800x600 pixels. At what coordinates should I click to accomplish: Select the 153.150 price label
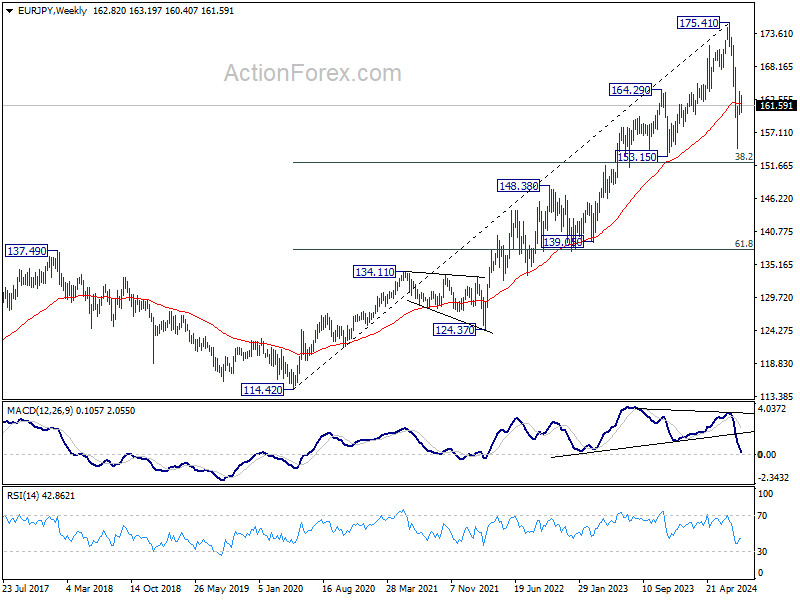click(637, 157)
